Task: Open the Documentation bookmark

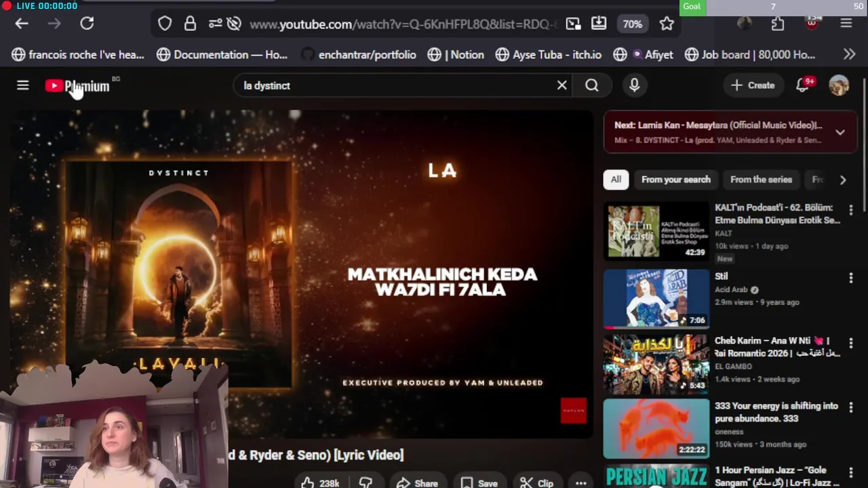Action: (x=222, y=55)
